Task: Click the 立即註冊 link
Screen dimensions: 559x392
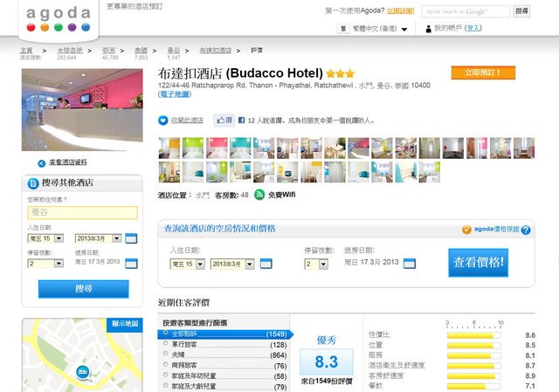Action: [x=400, y=11]
